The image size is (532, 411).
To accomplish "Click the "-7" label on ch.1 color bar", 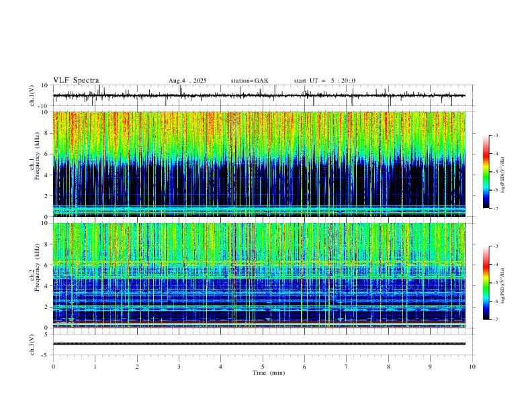I will tap(495, 208).
